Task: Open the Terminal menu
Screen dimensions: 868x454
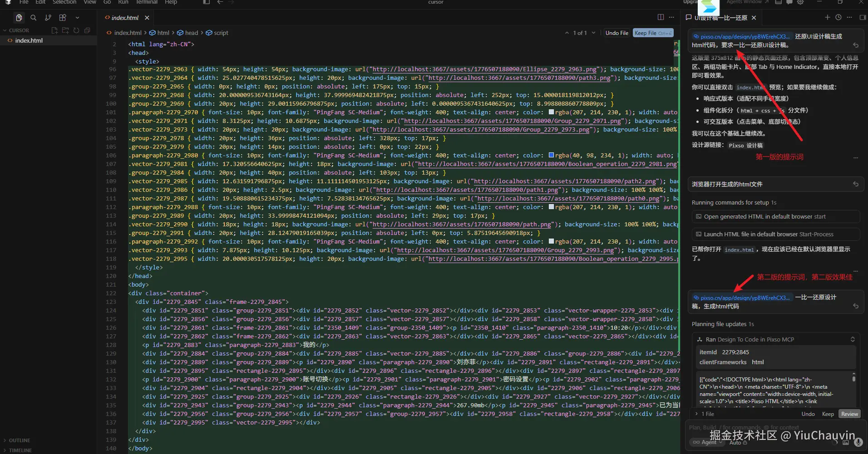Action: click(x=147, y=2)
